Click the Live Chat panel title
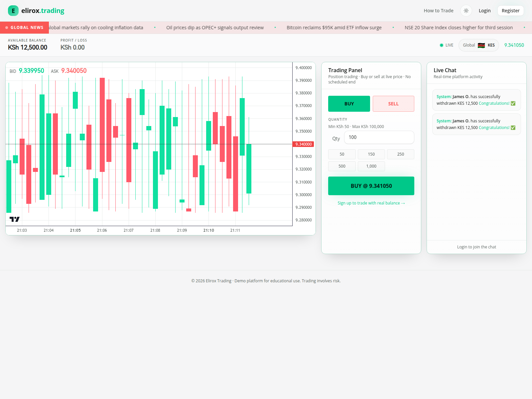532x399 pixels. pyautogui.click(x=445, y=70)
